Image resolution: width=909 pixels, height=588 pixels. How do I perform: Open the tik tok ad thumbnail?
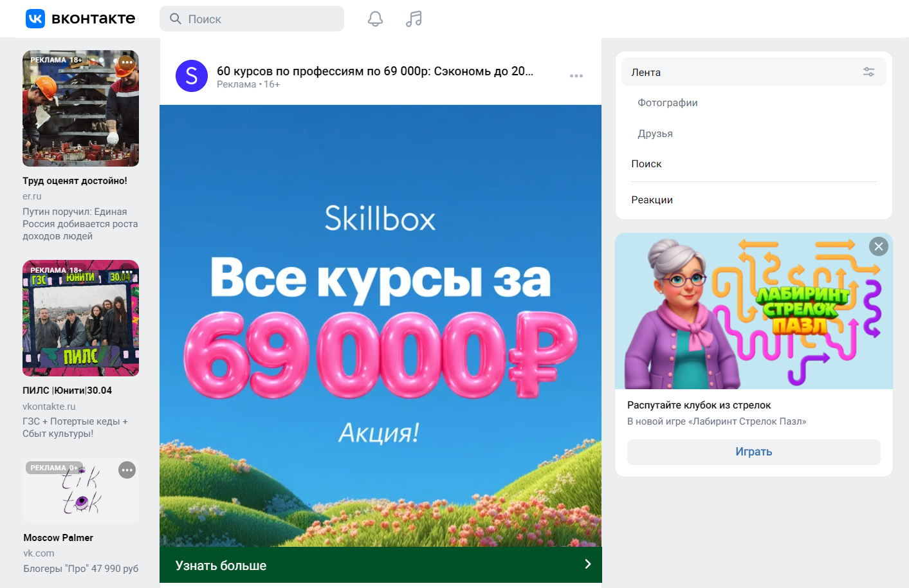click(x=80, y=490)
